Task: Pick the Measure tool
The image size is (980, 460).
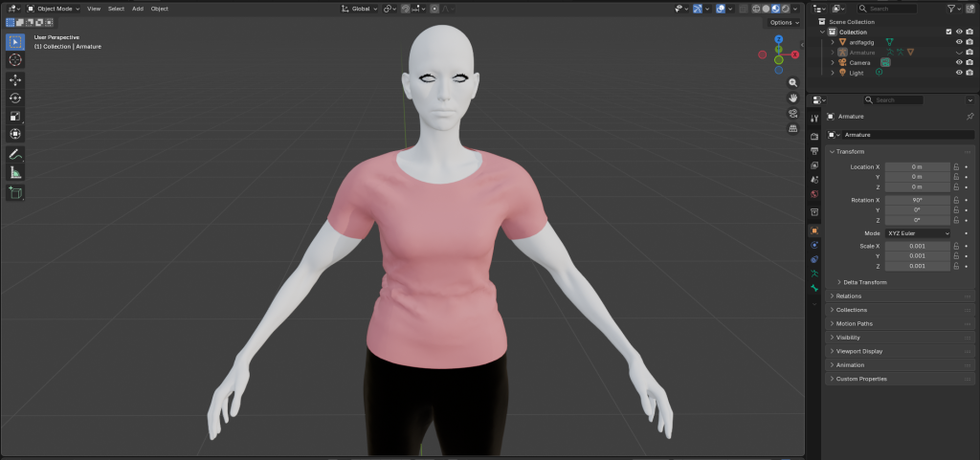Action: point(15,172)
